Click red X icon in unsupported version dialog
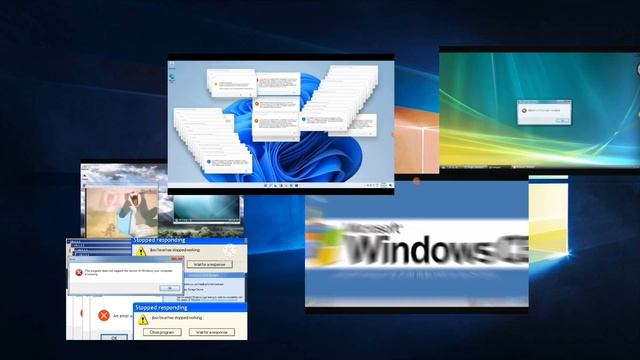This screenshot has height=360, width=640. point(79,272)
